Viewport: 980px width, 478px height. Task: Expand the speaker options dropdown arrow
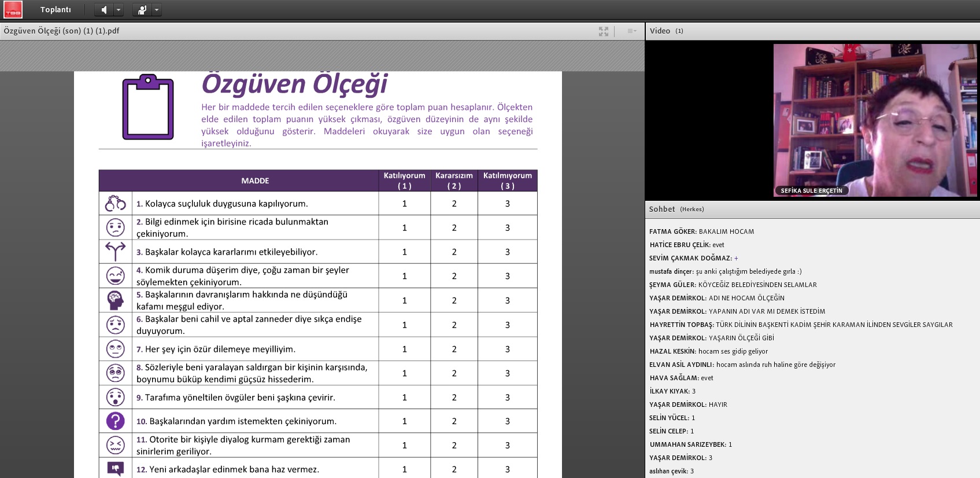pyautogui.click(x=119, y=10)
